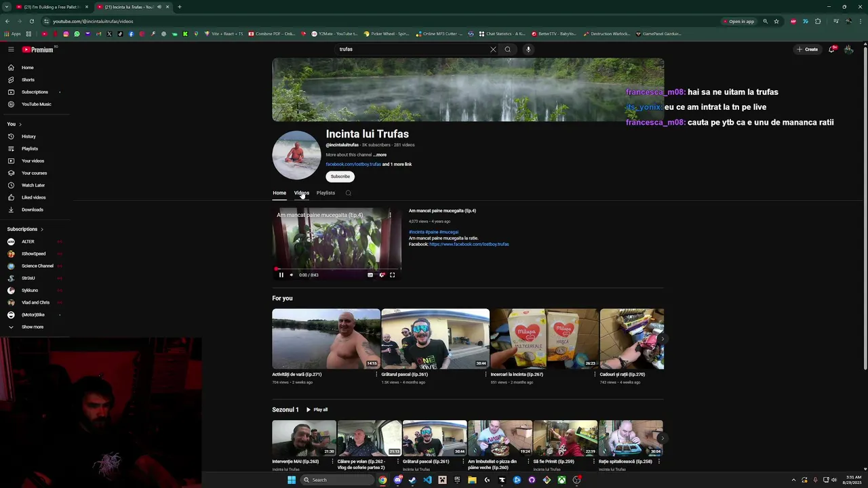Toggle subtitles on the featured video

click(x=370, y=275)
